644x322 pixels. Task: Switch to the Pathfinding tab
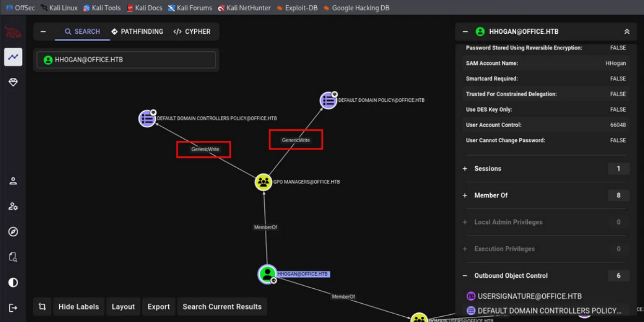coord(137,32)
